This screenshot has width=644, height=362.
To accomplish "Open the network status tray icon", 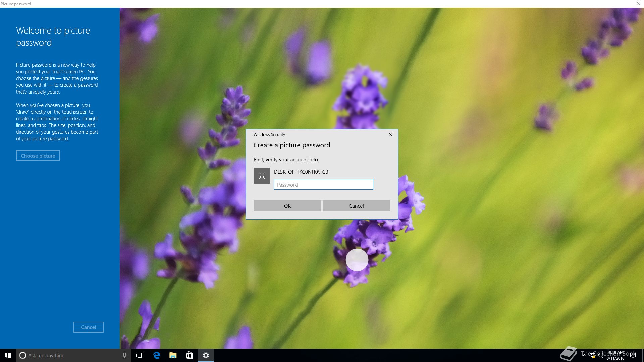I will pyautogui.click(x=593, y=355).
